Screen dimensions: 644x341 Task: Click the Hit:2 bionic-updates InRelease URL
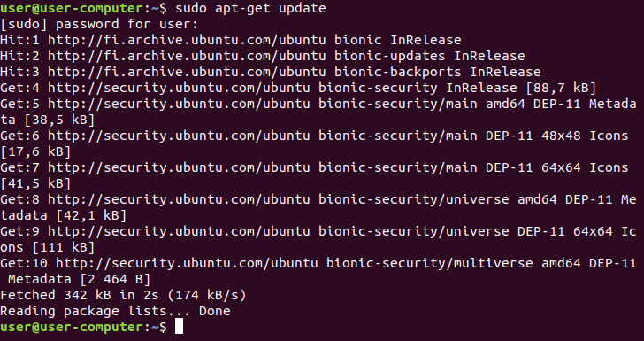tap(187, 56)
